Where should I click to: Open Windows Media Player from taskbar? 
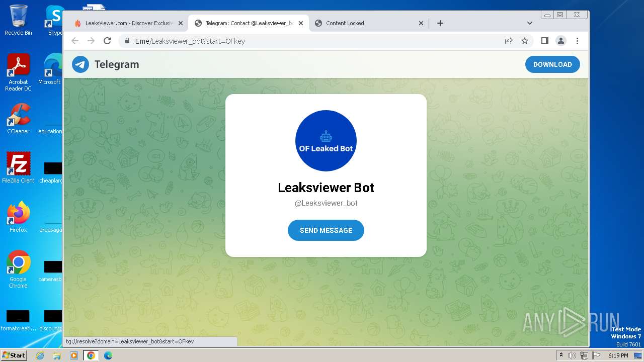point(74,355)
